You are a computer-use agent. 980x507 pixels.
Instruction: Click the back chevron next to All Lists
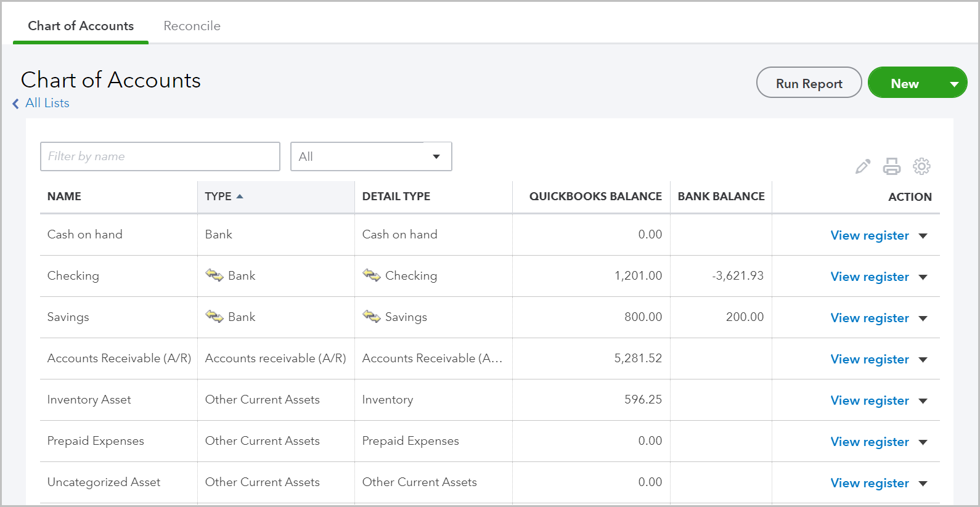click(x=16, y=103)
